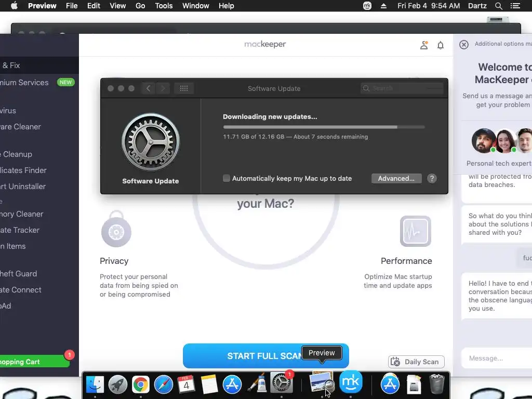Open the File menu
This screenshot has width=532, height=399.
click(x=72, y=6)
